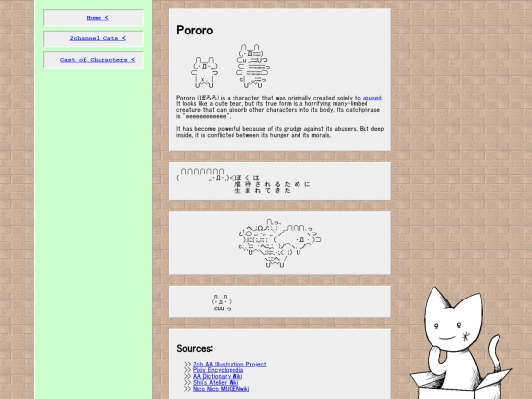Click the white cat in box illustration
Screen dimensions: 532x399
click(x=460, y=344)
